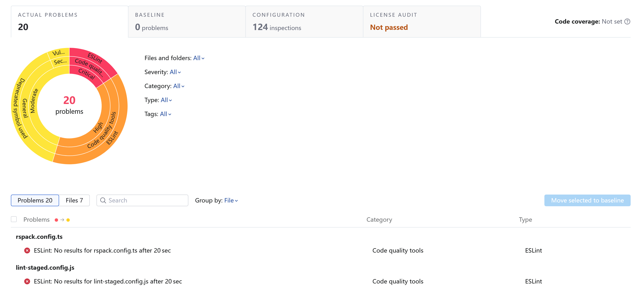Toggle the select-all Problems checkbox

click(14, 219)
